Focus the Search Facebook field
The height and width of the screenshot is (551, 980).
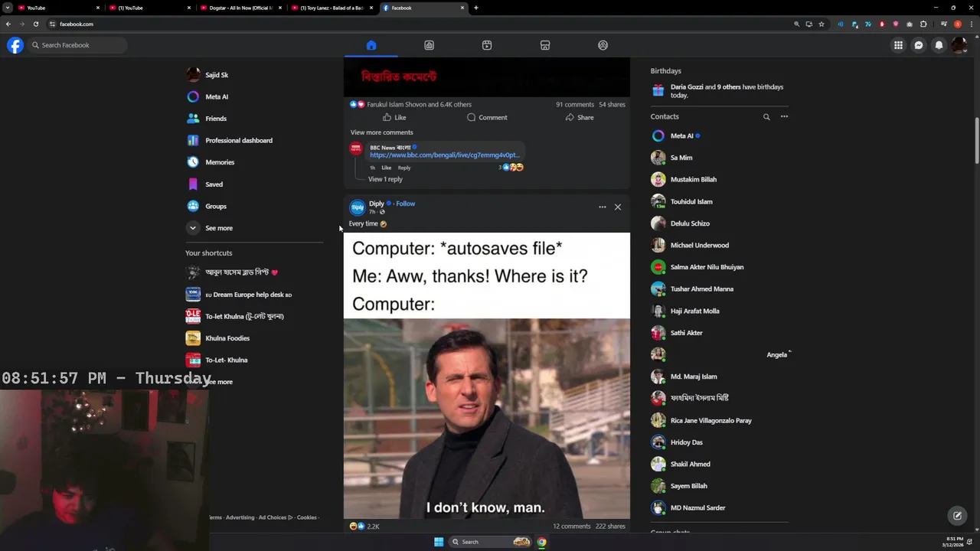(77, 45)
